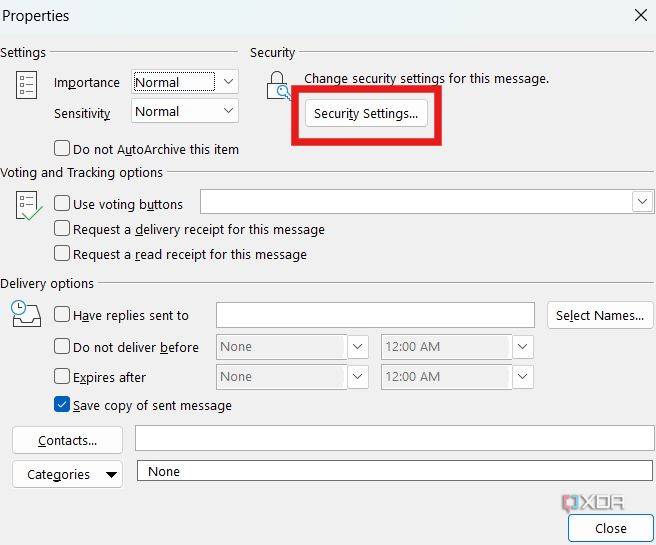Screen dimensions: 656x545
Task: Click the categories field showing None
Action: click(x=395, y=471)
